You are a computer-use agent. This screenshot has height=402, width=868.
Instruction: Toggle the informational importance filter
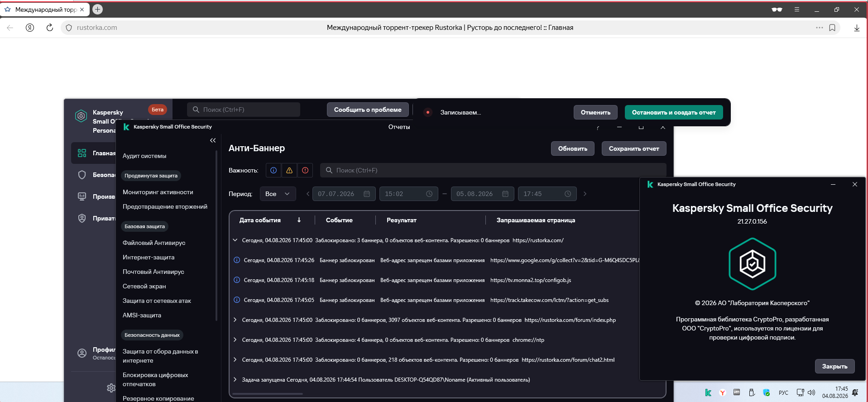[x=273, y=170]
